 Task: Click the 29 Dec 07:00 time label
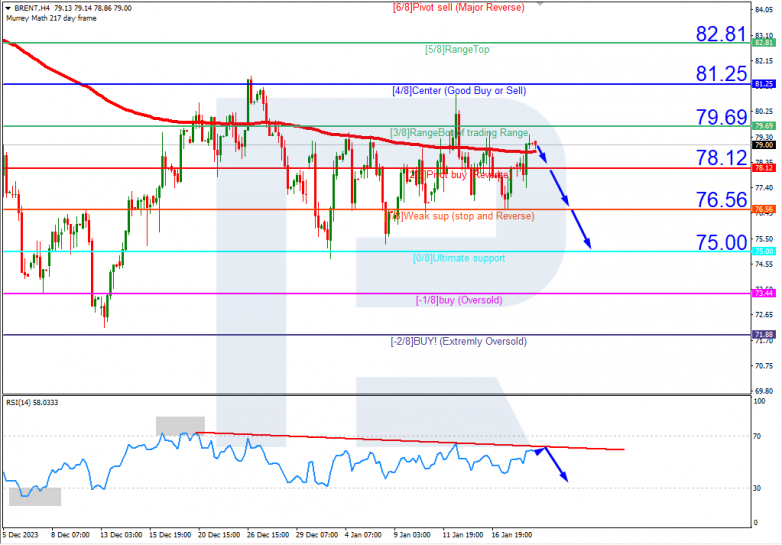317,535
